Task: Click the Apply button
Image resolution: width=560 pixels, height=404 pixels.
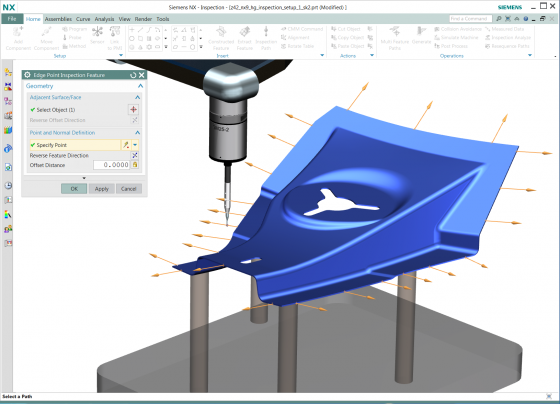Action: pyautogui.click(x=101, y=189)
